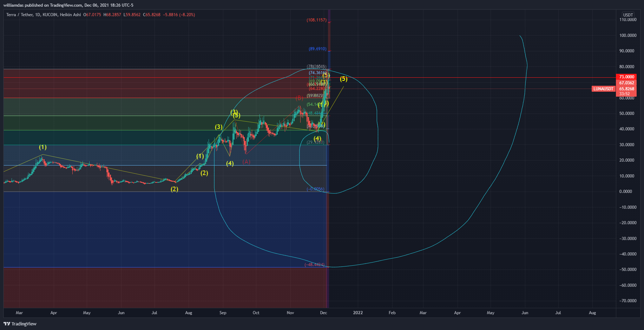Click the 110.0000 price axis tick
This screenshot has height=330, width=644.
[x=628, y=20]
